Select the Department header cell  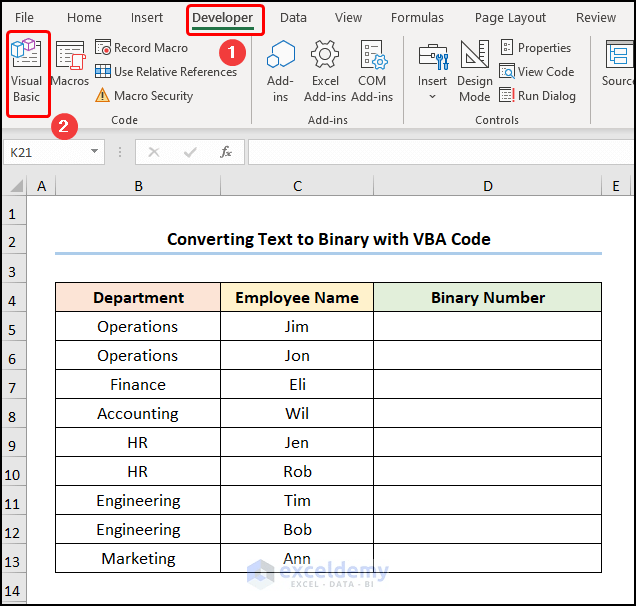(x=138, y=297)
